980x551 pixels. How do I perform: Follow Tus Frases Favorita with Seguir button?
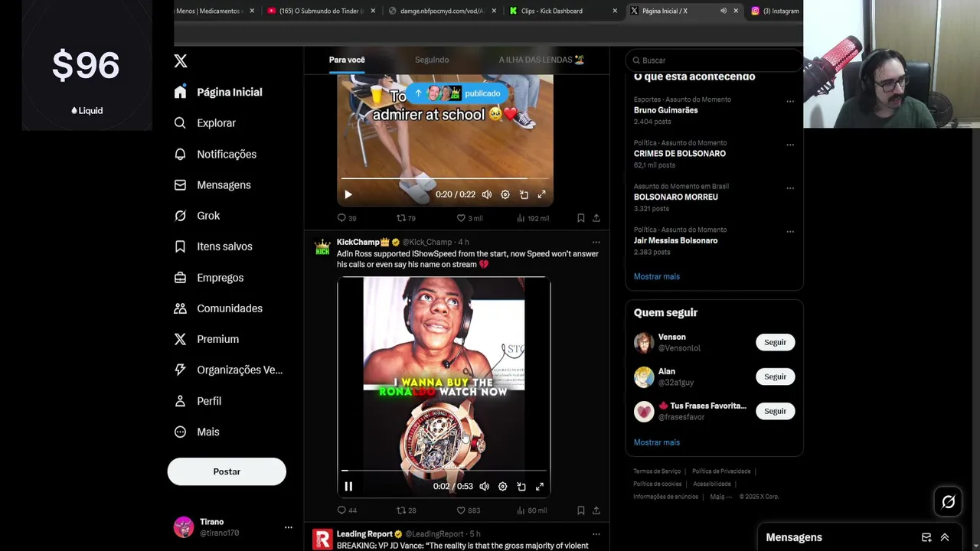pyautogui.click(x=775, y=411)
